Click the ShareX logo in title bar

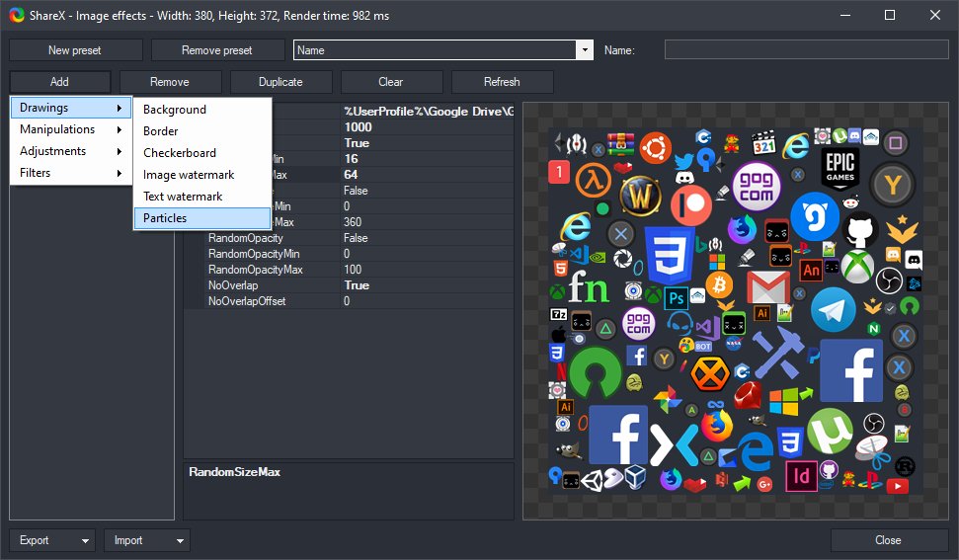coord(17,15)
